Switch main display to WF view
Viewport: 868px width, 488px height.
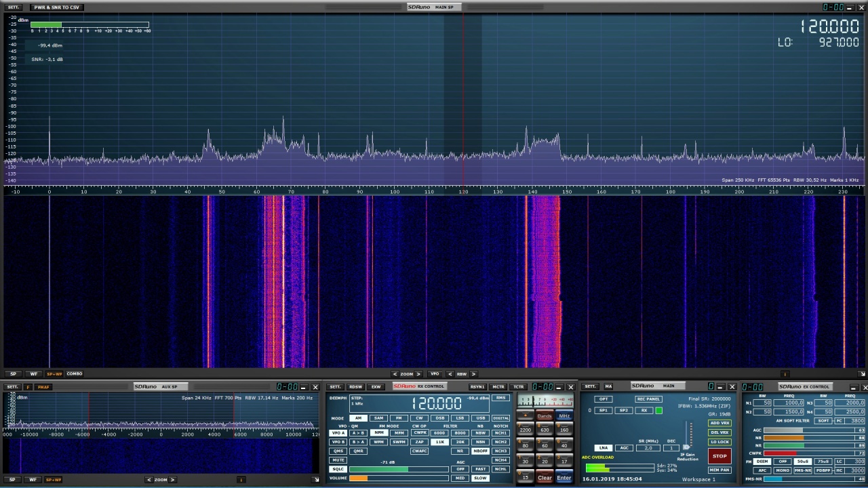click(x=33, y=374)
